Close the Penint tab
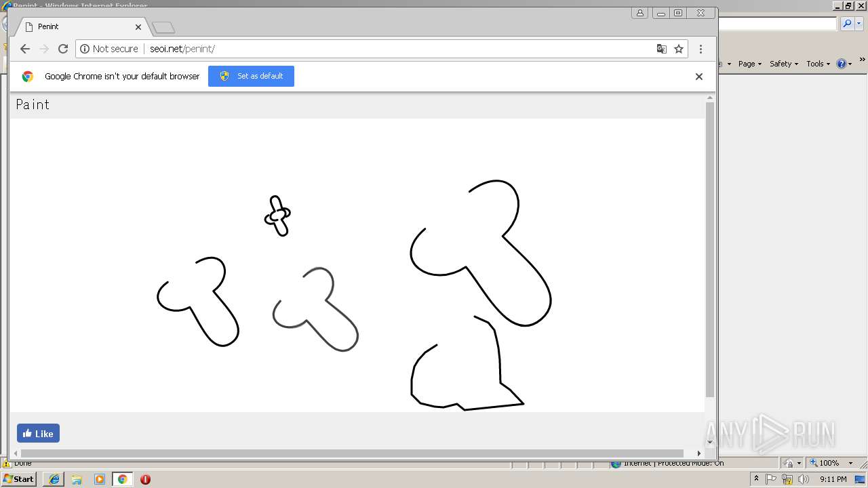Screen dimensions: 868x488 [x=138, y=27]
